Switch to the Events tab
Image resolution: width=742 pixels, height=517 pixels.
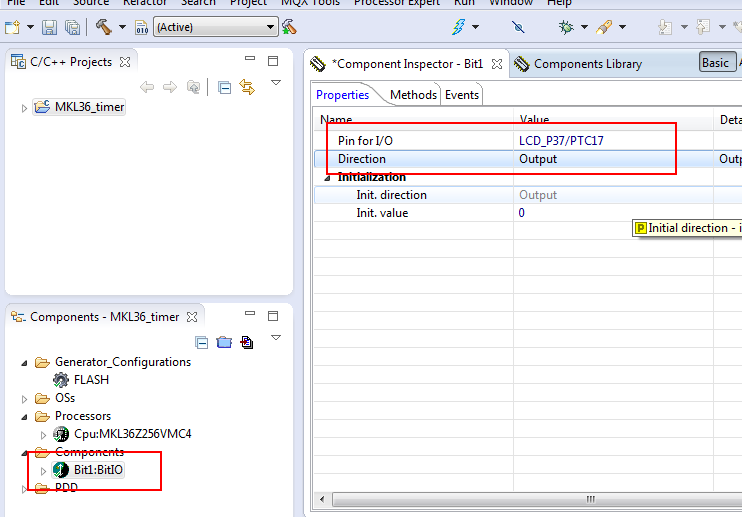(462, 95)
